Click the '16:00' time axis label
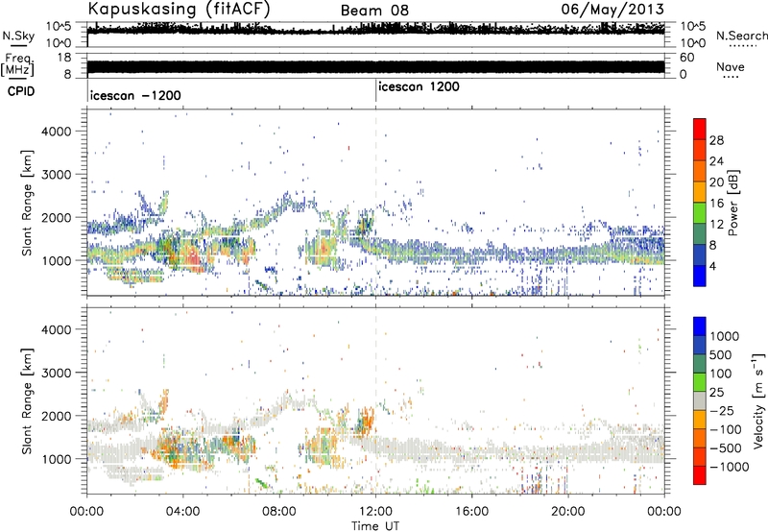768x532 pixels. point(471,512)
